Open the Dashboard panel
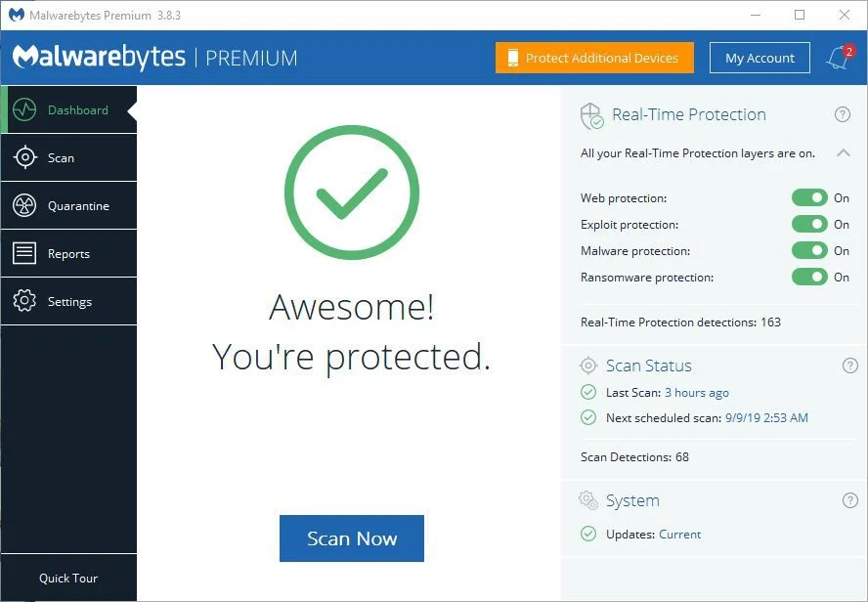Viewport: 868px width, 602px height. coord(68,109)
